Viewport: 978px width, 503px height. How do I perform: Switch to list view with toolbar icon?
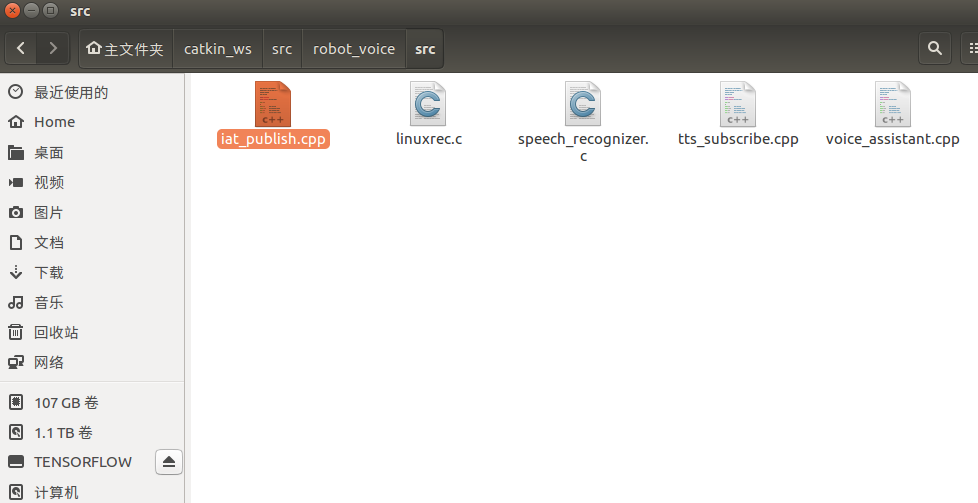click(970, 48)
